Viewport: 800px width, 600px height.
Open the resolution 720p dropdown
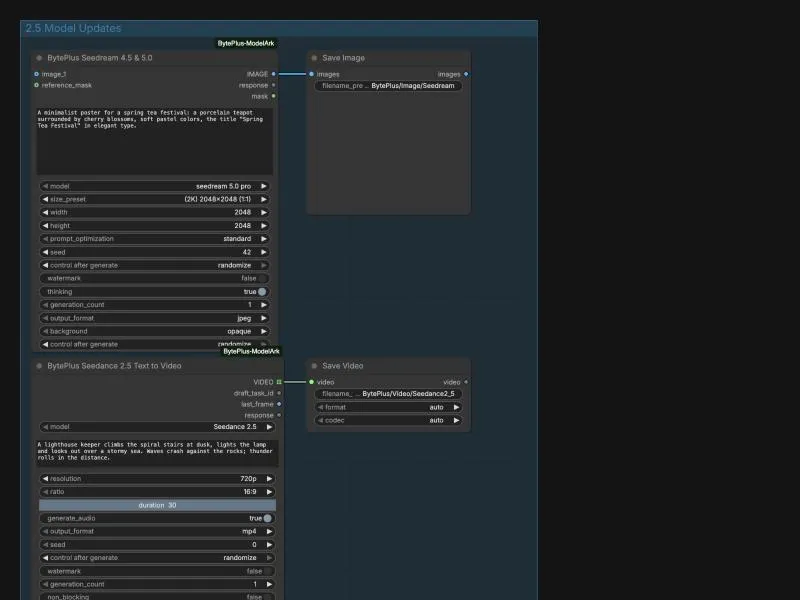(157, 479)
